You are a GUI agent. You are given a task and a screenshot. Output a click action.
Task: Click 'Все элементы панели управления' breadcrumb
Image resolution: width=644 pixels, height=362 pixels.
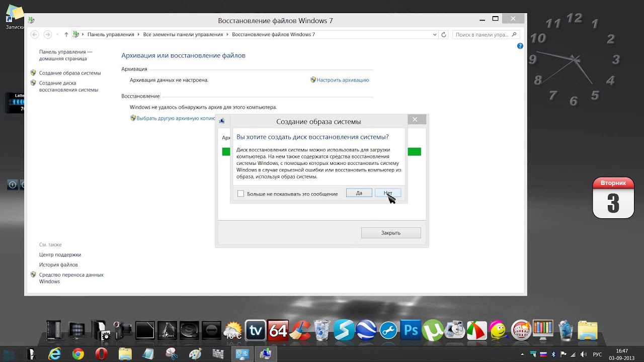tap(183, 35)
